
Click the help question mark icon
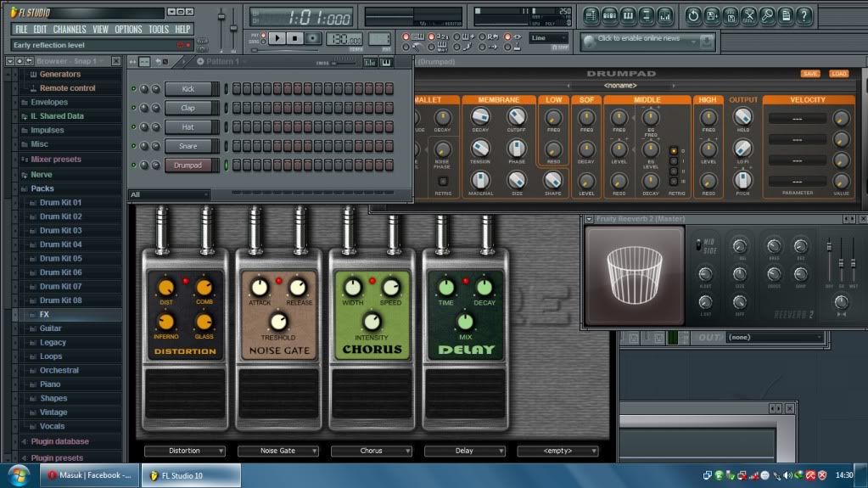[x=804, y=16]
